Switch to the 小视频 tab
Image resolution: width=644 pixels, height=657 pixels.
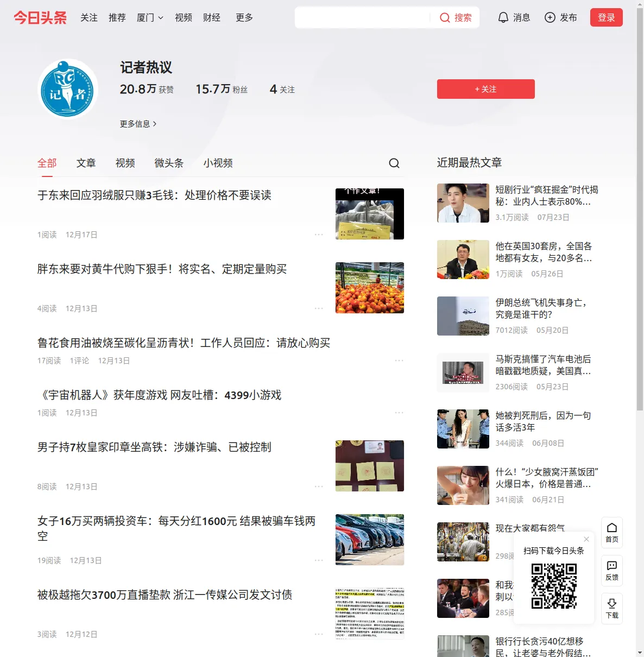218,163
